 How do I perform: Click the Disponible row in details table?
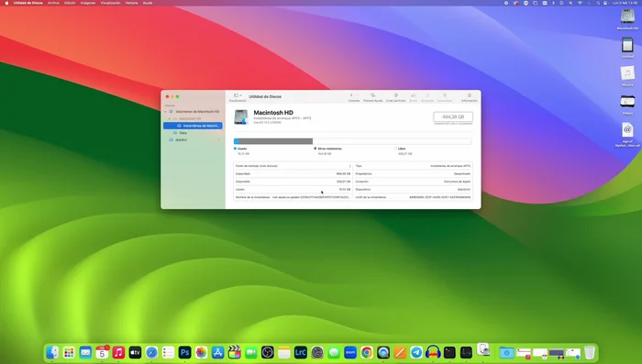(x=293, y=182)
